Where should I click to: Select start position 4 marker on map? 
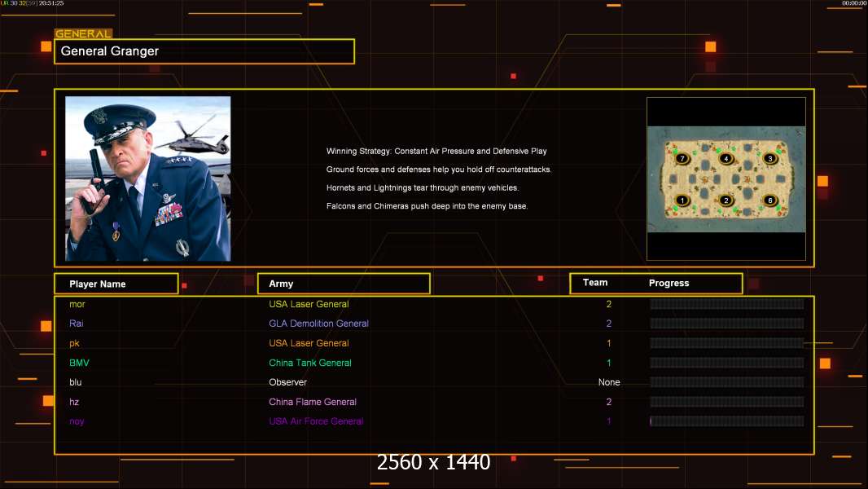(x=726, y=158)
